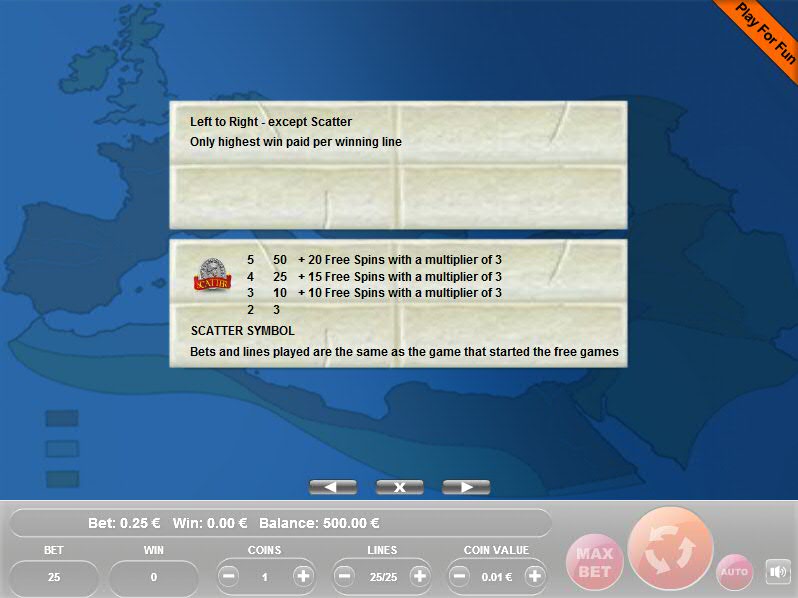
Task: Select the lines field showing 25/25
Action: point(382,577)
